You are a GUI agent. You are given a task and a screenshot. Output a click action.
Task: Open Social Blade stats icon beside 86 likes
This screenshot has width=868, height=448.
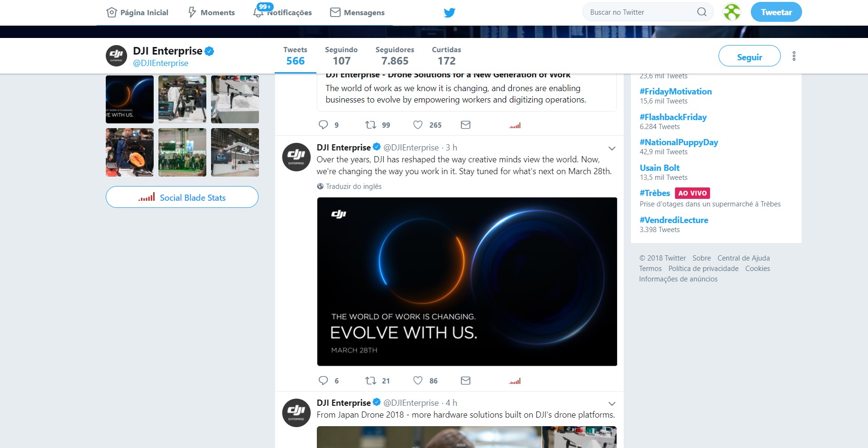click(x=515, y=381)
